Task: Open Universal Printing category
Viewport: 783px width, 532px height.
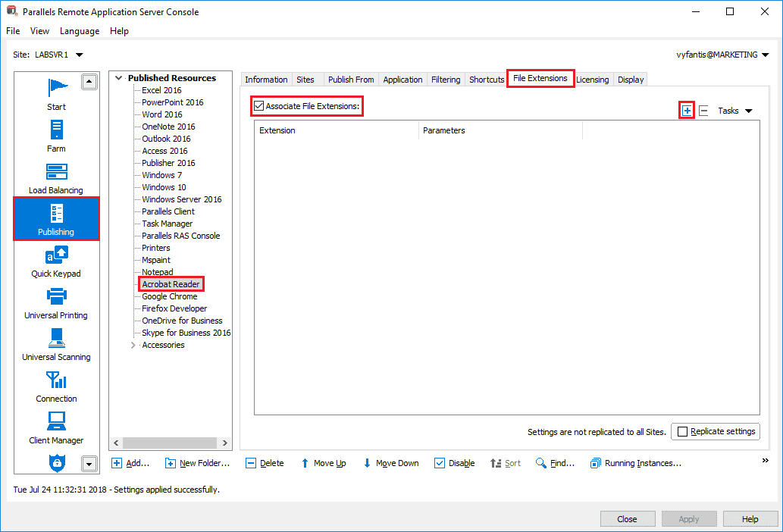Action: (x=56, y=303)
